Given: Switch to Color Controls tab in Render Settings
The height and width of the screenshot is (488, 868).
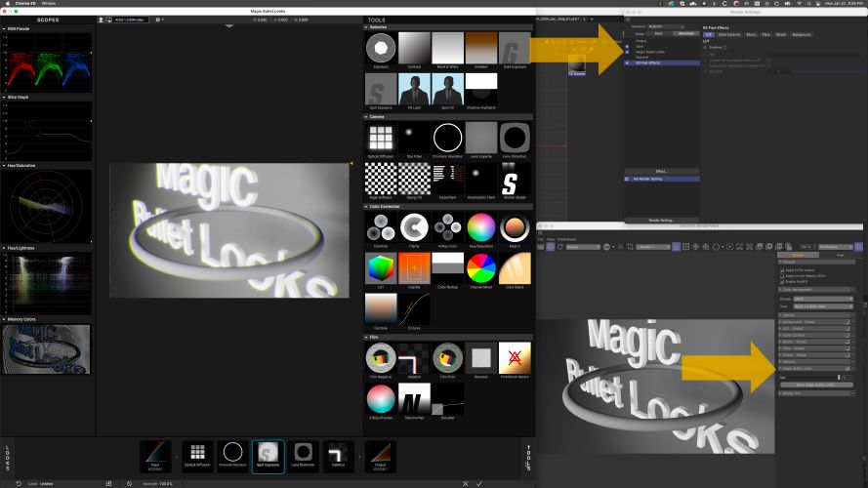Looking at the screenshot, I should (x=729, y=35).
